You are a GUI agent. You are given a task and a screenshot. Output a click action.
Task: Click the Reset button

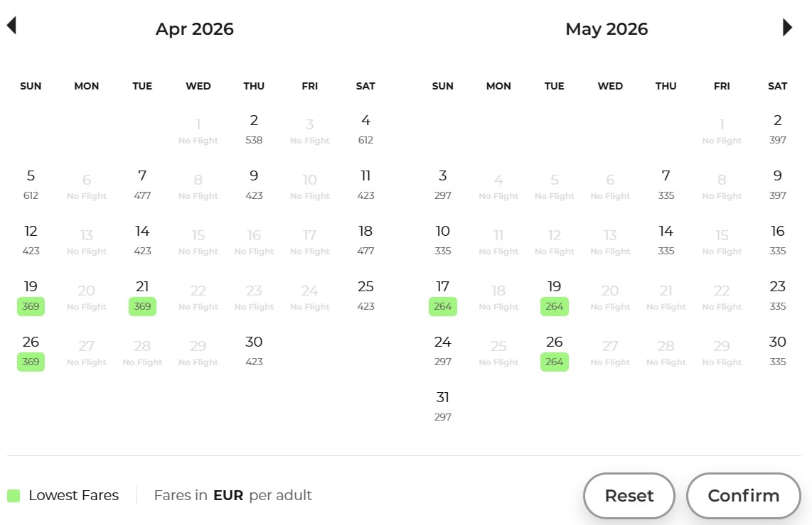pos(629,495)
